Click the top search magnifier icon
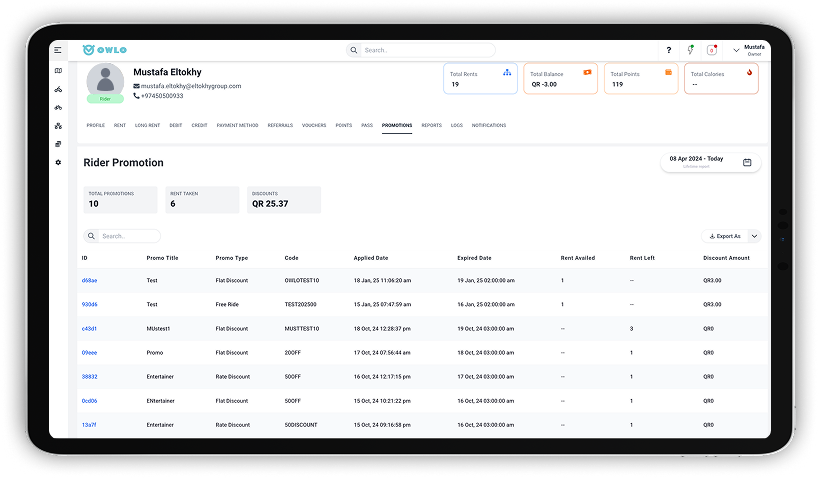819x478 pixels. click(354, 50)
